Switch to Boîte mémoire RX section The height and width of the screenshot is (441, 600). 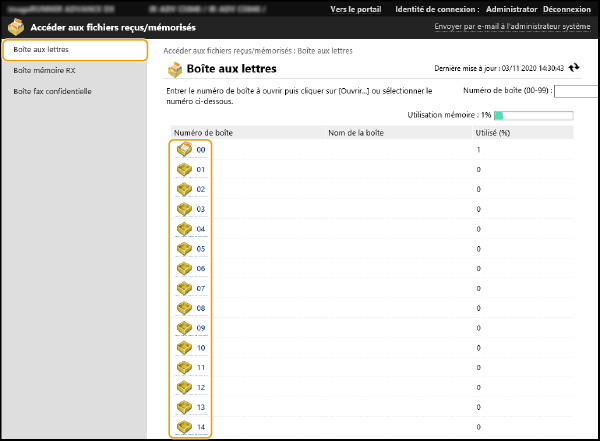[45, 70]
